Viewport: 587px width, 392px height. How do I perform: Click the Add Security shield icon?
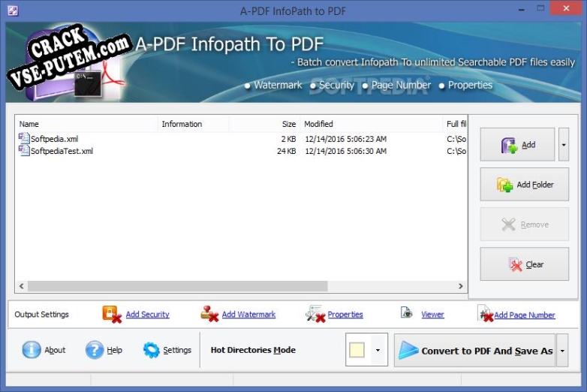[x=112, y=315]
